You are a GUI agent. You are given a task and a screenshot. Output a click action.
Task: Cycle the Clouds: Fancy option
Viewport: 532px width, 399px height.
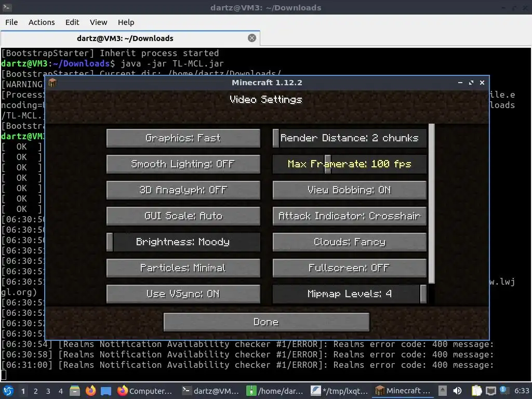[350, 242]
